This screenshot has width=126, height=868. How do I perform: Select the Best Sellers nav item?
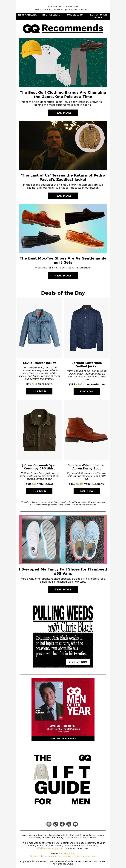click(51, 15)
